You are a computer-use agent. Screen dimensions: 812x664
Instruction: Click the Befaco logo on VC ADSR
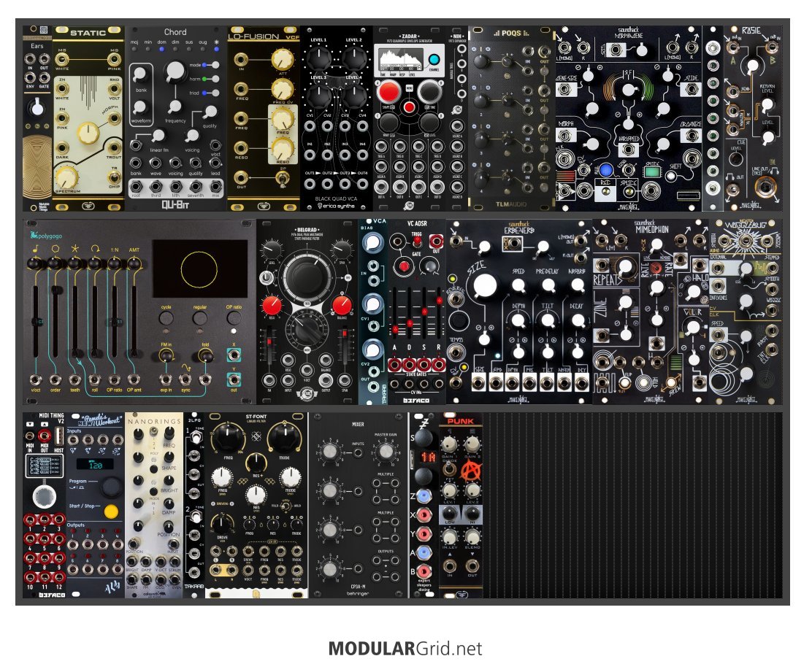[x=417, y=400]
